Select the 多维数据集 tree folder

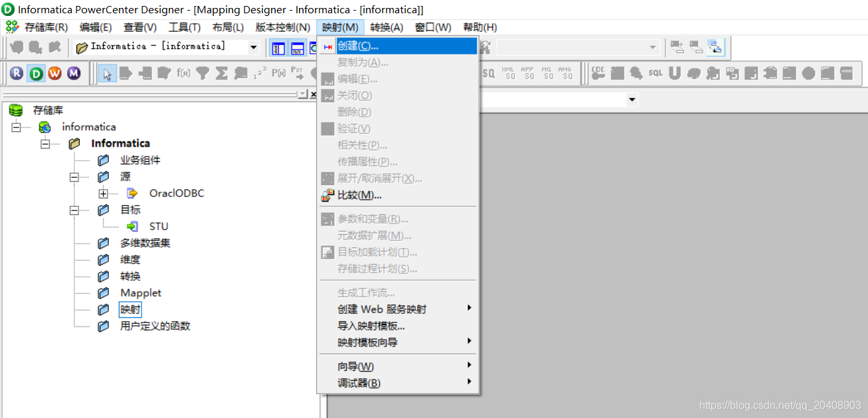[145, 243]
